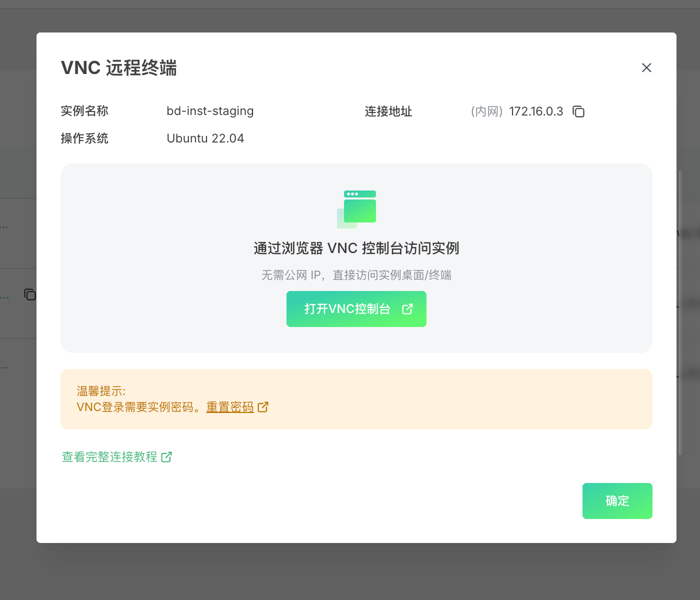Select the instance name bd-inst-staging
The height and width of the screenshot is (600, 700).
pyautogui.click(x=210, y=111)
